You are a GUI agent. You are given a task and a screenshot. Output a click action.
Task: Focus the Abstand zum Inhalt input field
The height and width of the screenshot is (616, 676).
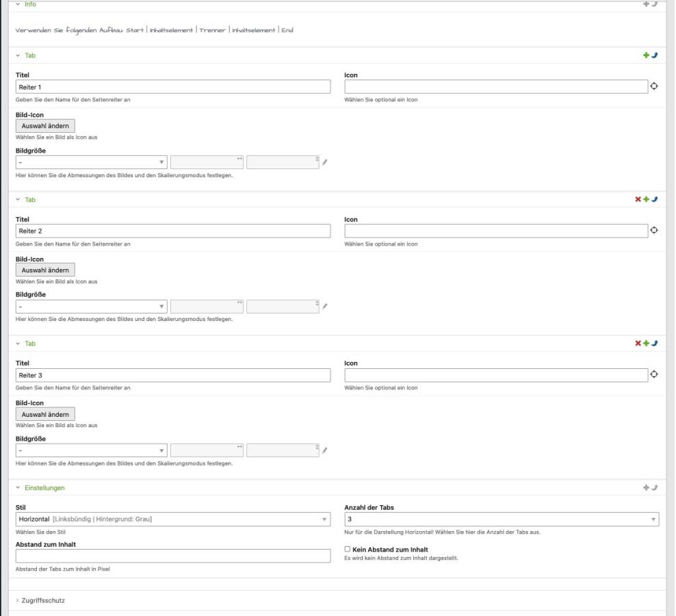point(172,556)
